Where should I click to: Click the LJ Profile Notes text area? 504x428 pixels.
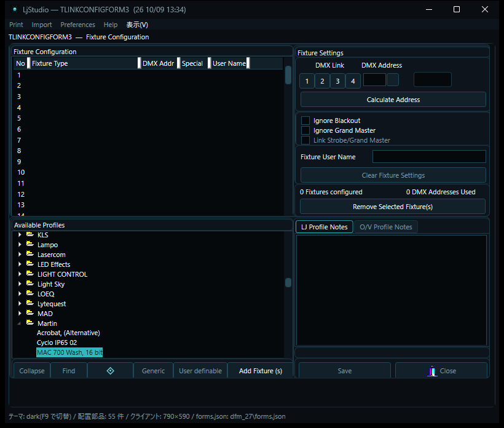point(391,290)
